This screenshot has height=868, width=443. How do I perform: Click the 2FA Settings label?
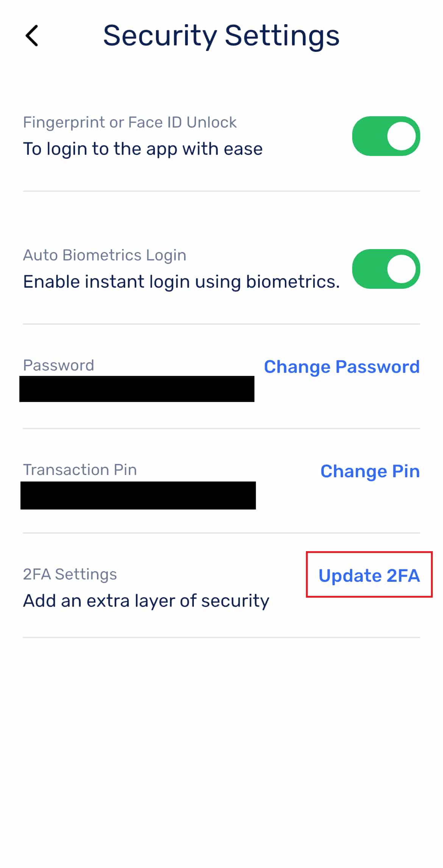(x=70, y=574)
